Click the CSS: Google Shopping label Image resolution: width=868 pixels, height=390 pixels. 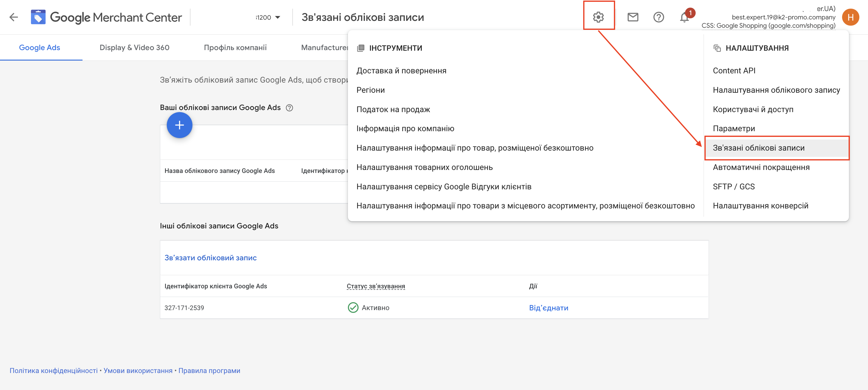pyautogui.click(x=768, y=26)
